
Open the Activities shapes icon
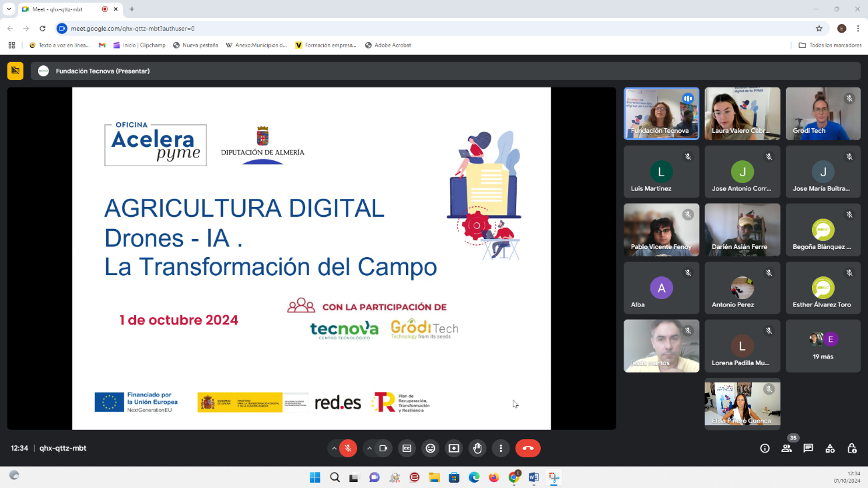click(x=830, y=449)
